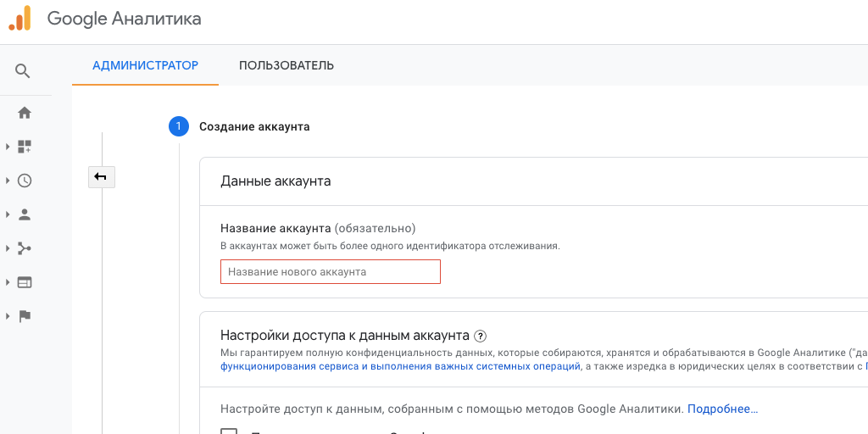868x434 pixels.
Task: Click the Google Аналитика title text
Action: click(x=124, y=19)
